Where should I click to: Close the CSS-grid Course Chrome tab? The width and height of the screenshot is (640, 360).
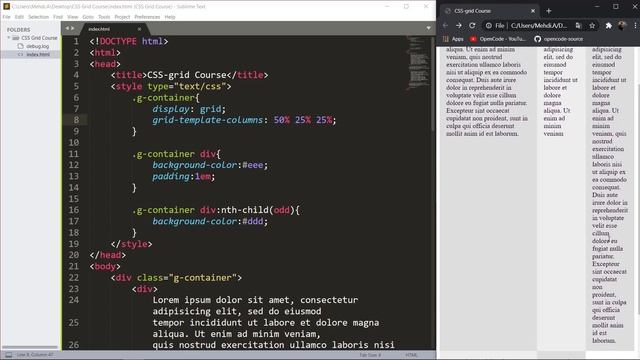[x=533, y=11]
